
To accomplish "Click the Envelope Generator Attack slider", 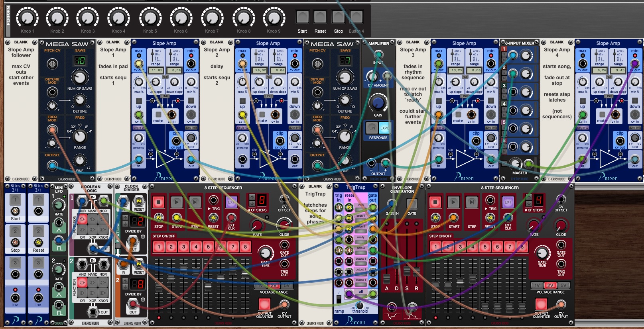I will tap(386, 278).
